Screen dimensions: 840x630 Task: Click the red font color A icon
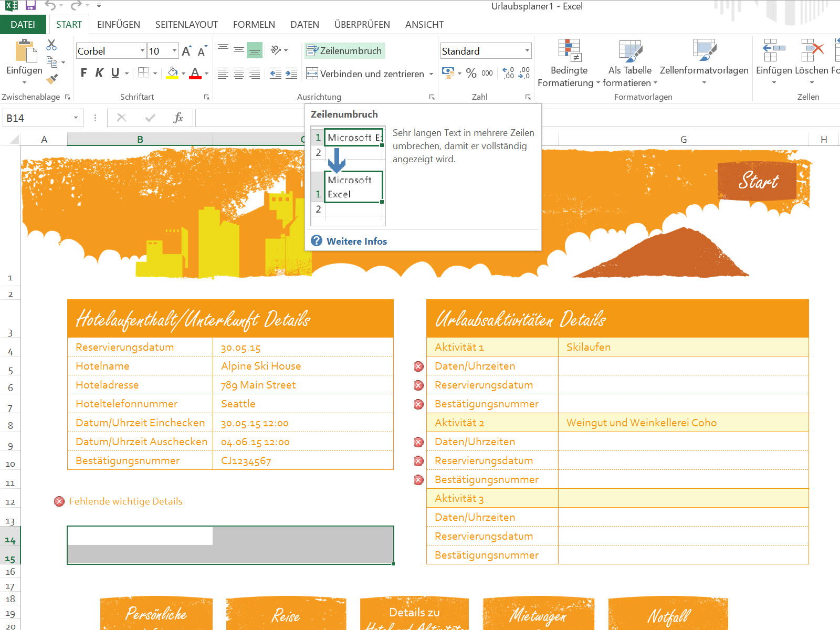[195, 73]
